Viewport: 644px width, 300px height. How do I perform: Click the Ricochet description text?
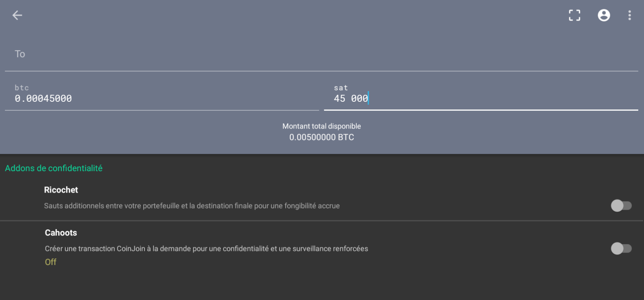(192, 206)
